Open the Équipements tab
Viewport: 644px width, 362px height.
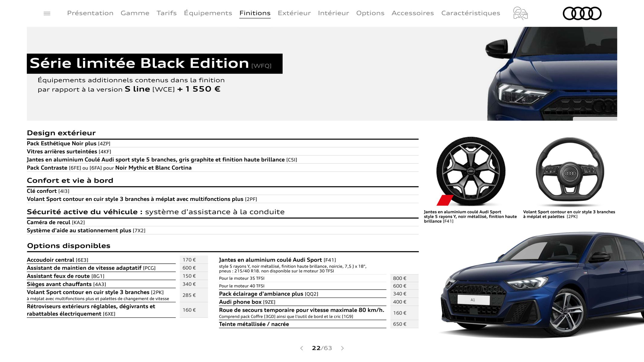pyautogui.click(x=208, y=13)
